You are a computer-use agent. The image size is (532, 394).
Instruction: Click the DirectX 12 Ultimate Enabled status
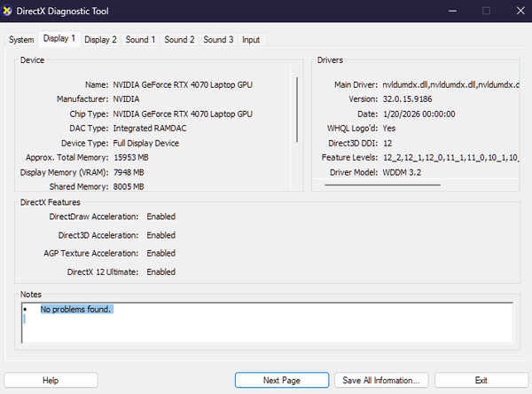[160, 272]
